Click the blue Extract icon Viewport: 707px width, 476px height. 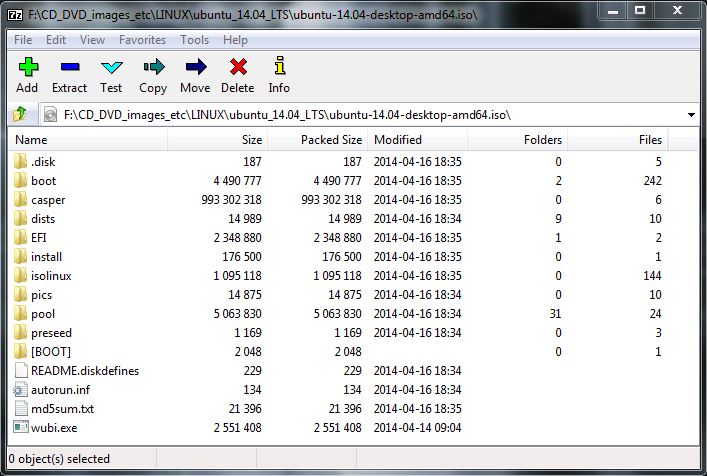coord(70,67)
